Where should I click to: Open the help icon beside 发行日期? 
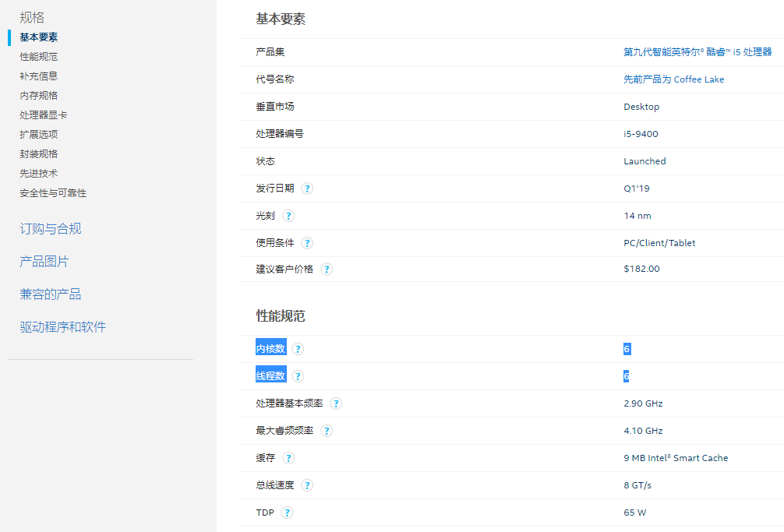tap(307, 188)
